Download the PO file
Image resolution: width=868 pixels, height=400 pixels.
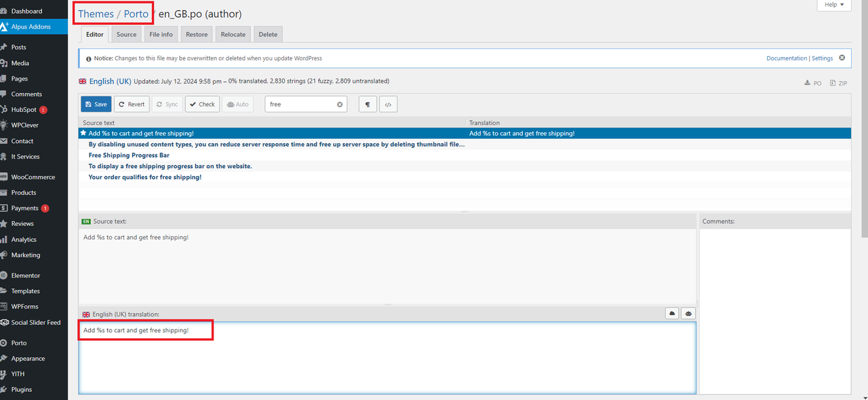point(813,83)
